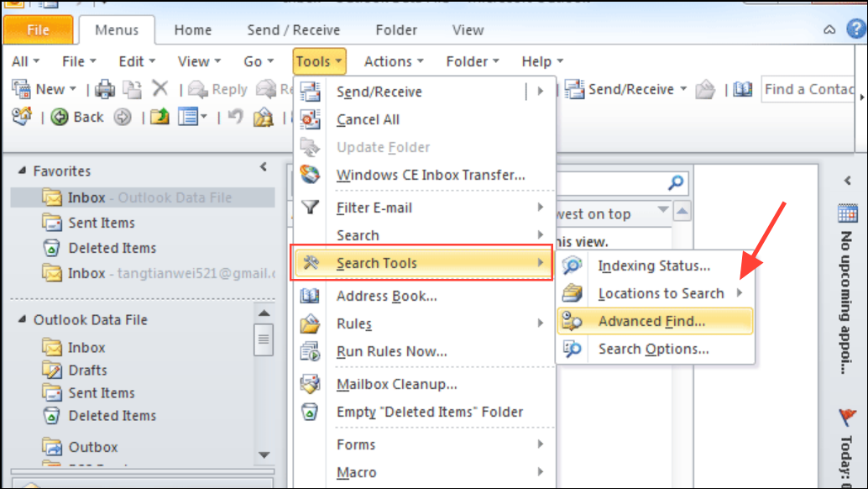Click the Undo icon in the toolbar
This screenshot has width=868, height=489.
[236, 116]
